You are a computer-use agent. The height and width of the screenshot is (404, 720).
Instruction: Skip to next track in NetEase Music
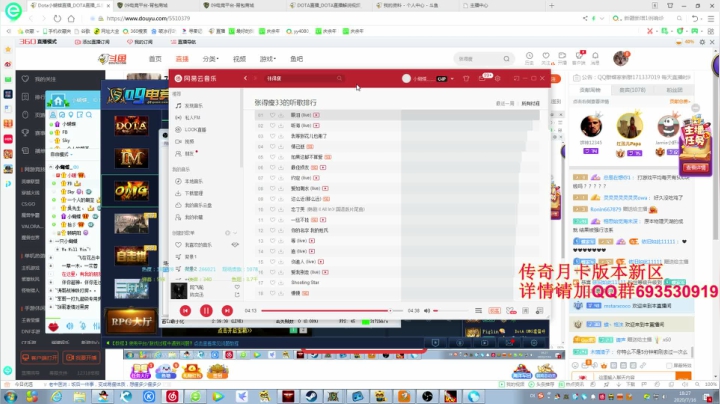tap(227, 311)
